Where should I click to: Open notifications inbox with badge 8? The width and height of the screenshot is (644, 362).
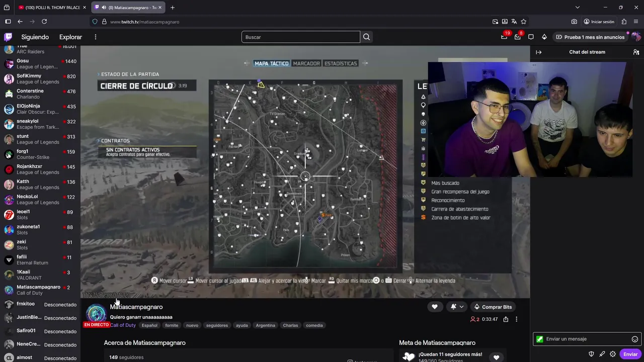click(518, 37)
